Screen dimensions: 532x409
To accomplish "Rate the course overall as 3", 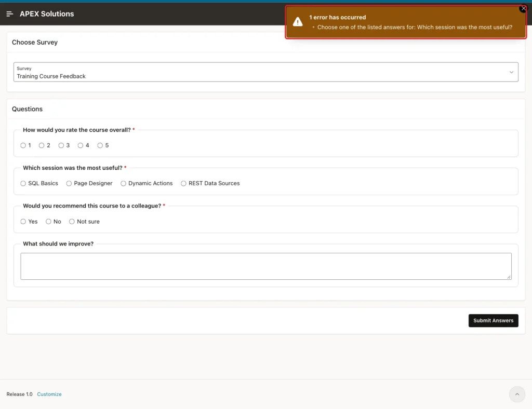I will tap(61, 145).
